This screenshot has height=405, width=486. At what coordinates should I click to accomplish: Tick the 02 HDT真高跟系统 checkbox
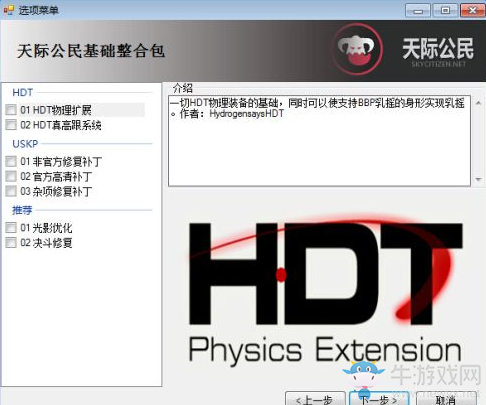(11, 125)
